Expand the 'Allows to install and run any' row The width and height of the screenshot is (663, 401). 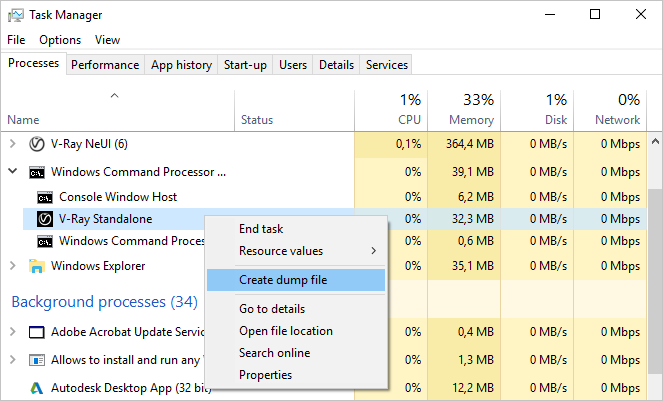[x=13, y=360]
